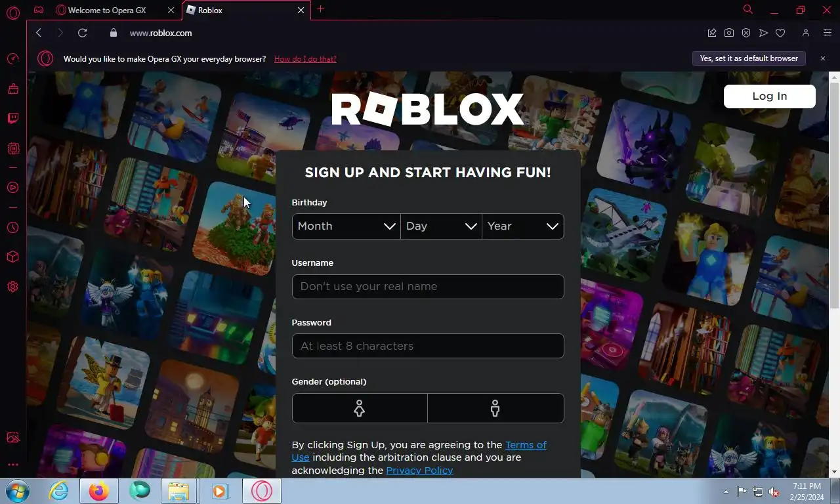Open Settings gear in sidebar
840x504 pixels.
tap(12, 287)
